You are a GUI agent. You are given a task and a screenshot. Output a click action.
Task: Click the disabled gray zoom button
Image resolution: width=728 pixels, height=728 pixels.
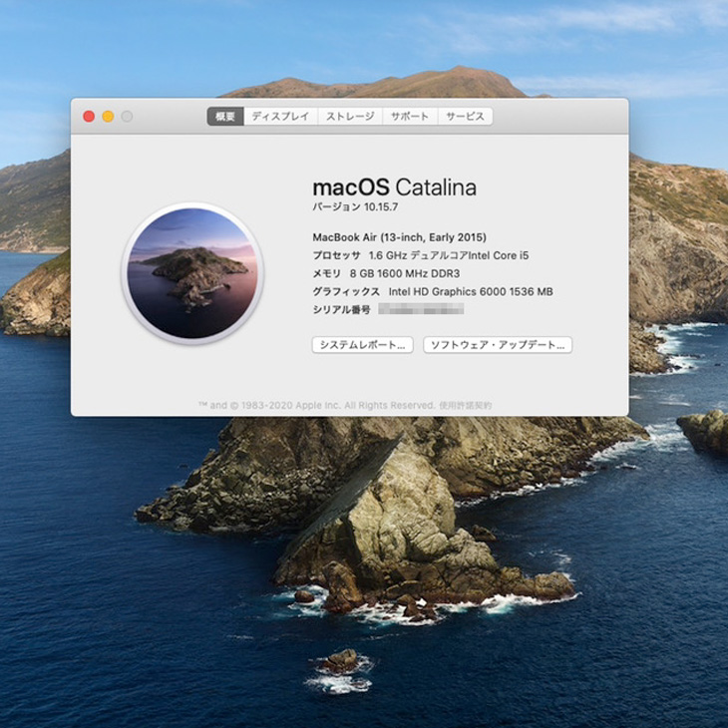tap(127, 117)
